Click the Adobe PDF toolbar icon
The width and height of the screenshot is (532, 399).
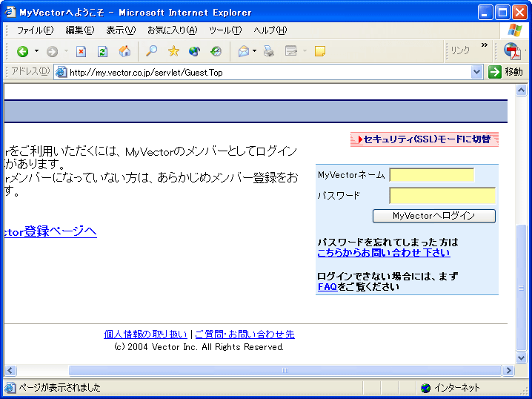click(x=512, y=51)
